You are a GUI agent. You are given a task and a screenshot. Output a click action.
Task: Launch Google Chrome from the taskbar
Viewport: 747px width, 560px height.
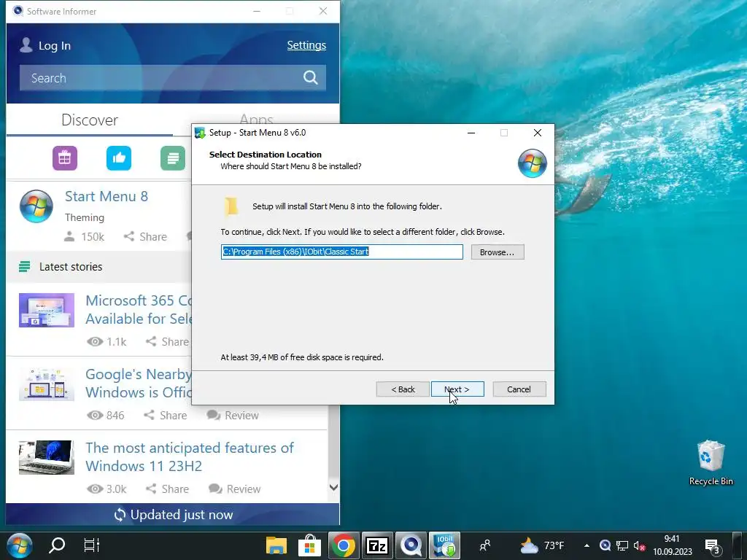pyautogui.click(x=344, y=545)
